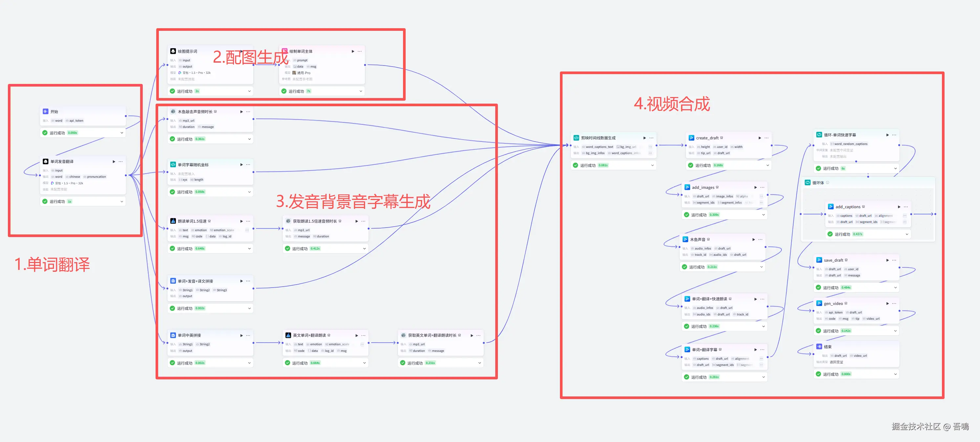The height and width of the screenshot is (442, 980).
Task: Click the 0.664s duration badge
Action: coord(315,363)
